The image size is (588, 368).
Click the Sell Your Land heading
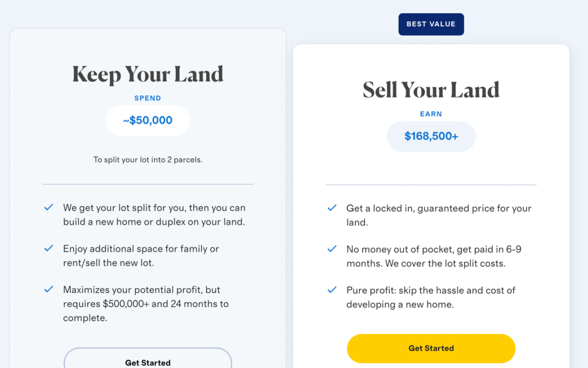[x=431, y=90]
